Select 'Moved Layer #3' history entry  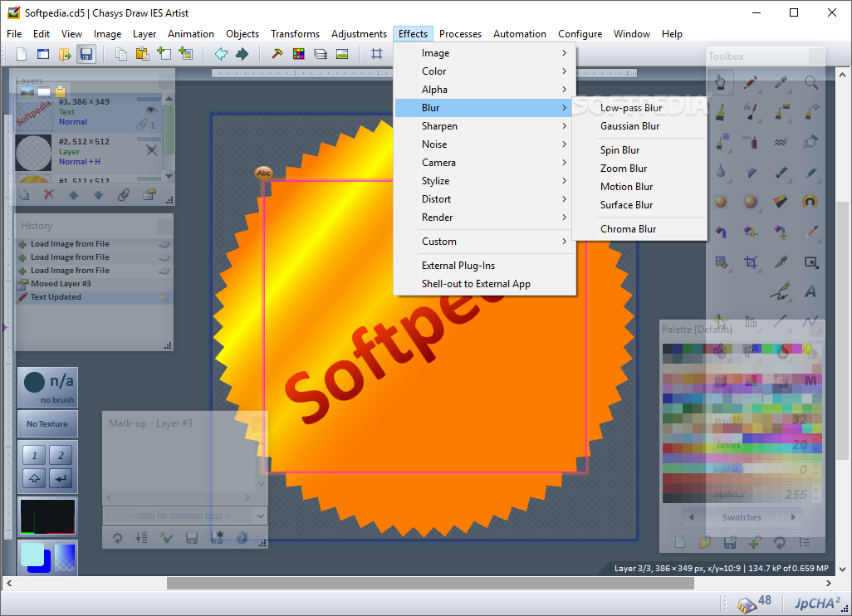[x=94, y=284]
